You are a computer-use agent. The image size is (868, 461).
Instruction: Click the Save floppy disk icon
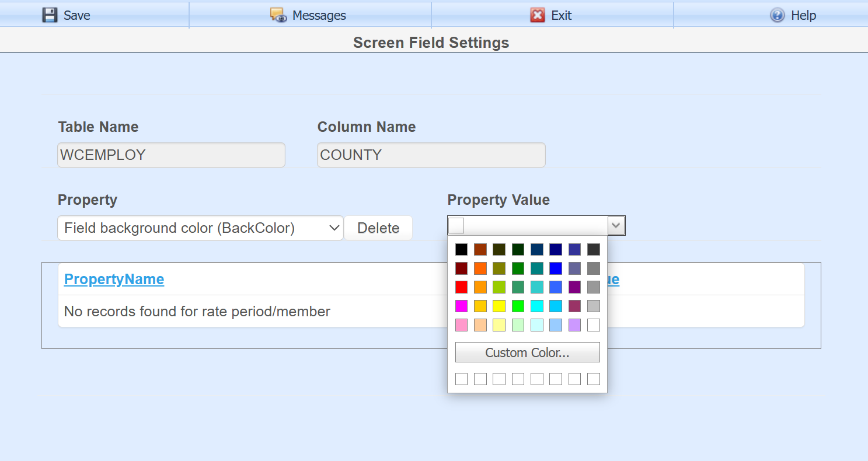point(50,15)
